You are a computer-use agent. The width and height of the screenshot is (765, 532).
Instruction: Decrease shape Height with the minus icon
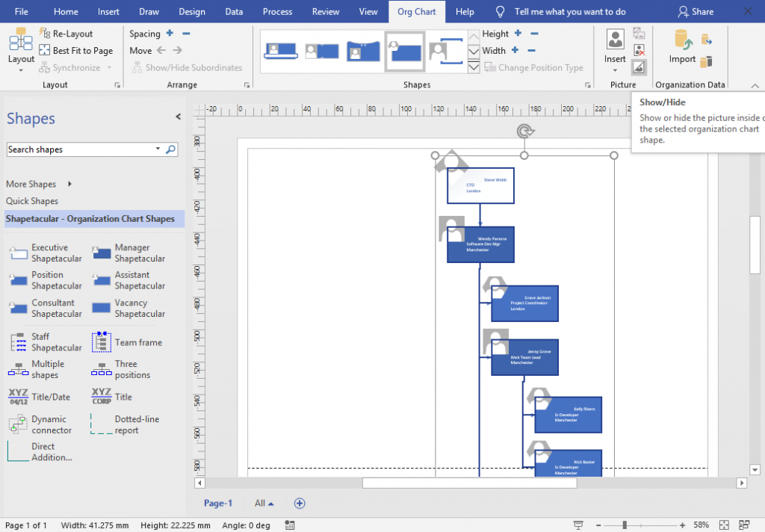535,33
